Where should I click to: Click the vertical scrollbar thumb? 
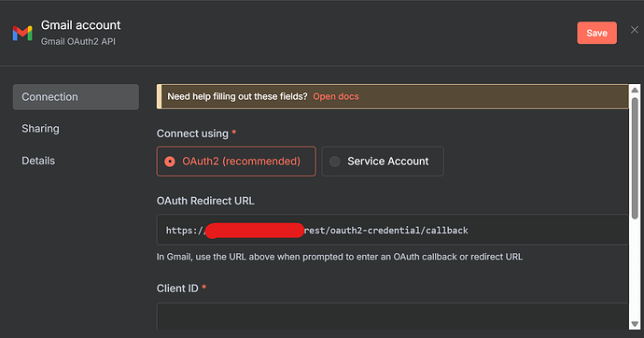pos(635,158)
